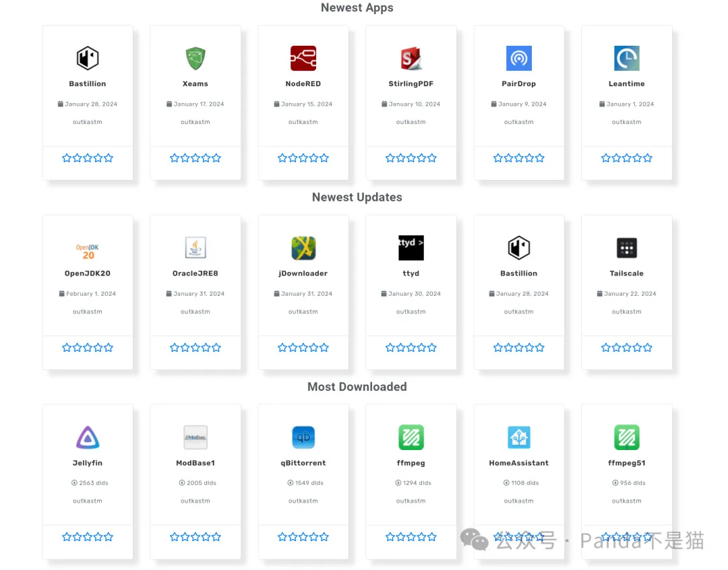728x570 pixels.
Task: Click the green ffmpeg icon
Action: tap(411, 437)
